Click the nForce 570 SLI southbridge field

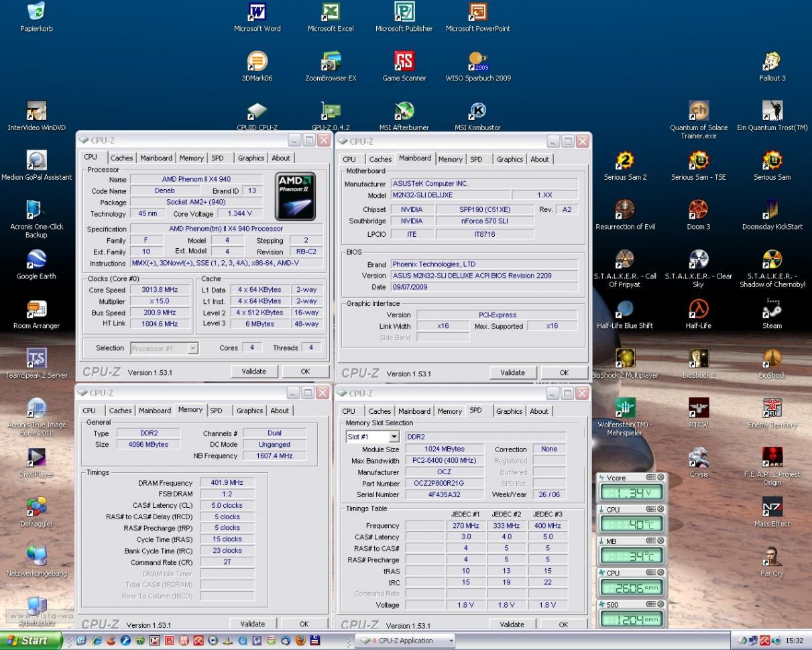click(484, 221)
